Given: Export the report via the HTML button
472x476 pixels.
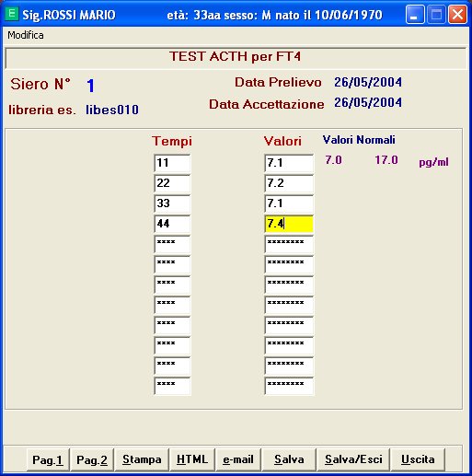Looking at the screenshot, I should 192,459.
